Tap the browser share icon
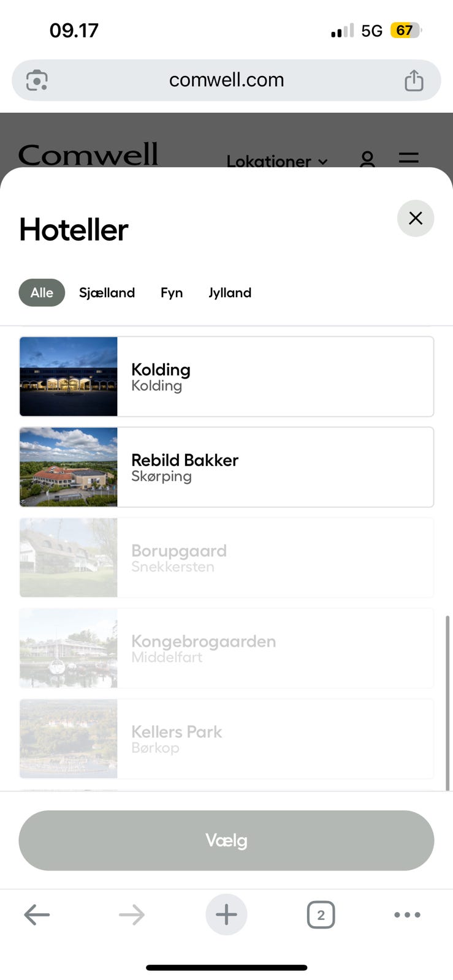The height and width of the screenshot is (980, 453). (414, 80)
